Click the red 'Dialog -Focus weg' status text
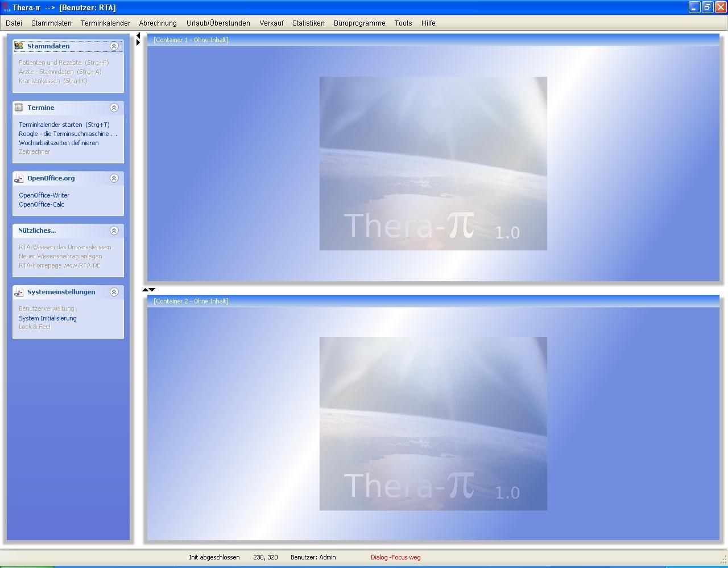 pos(396,557)
